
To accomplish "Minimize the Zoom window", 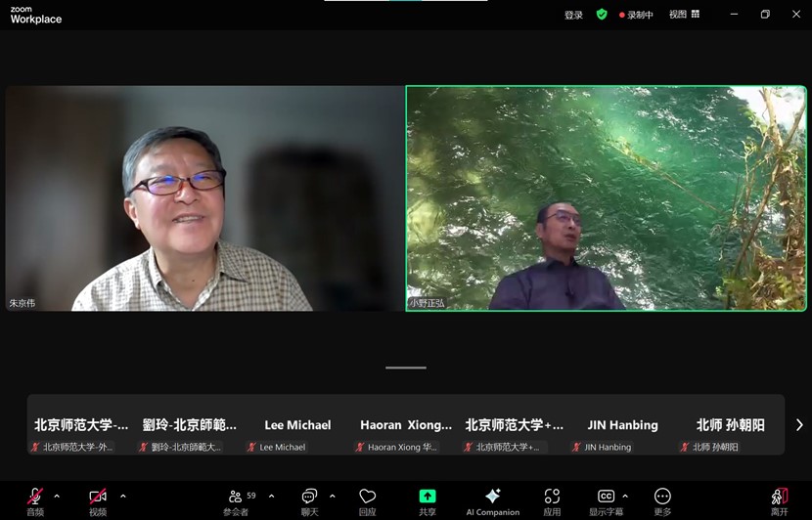I will (734, 15).
